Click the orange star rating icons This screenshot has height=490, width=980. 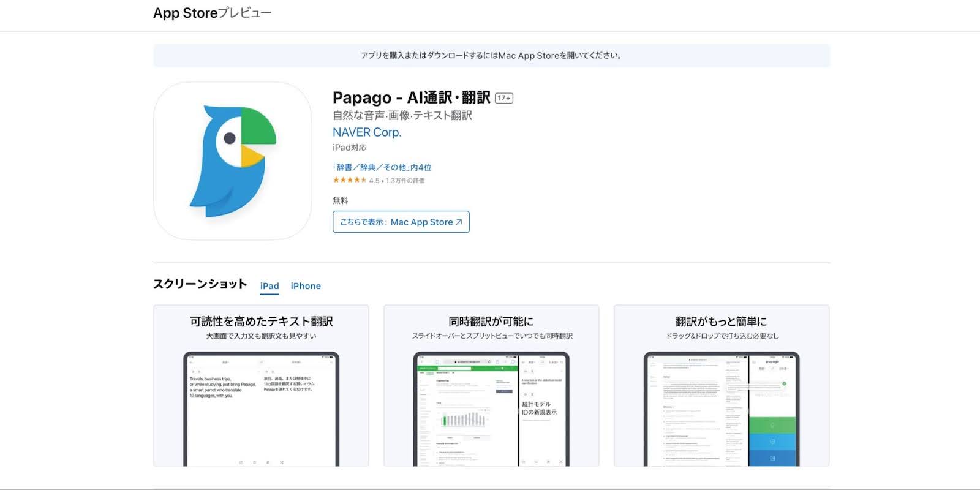click(x=349, y=180)
